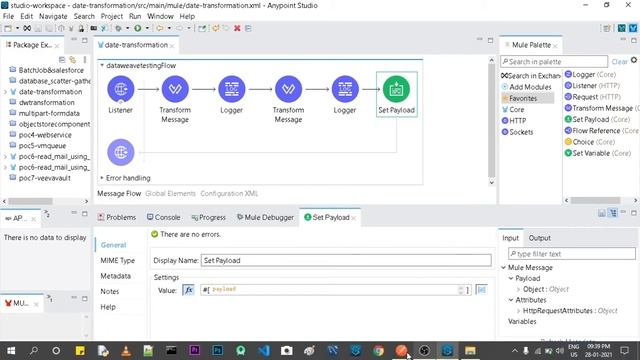Add the Logger (Core) component from the palette

(x=590, y=74)
